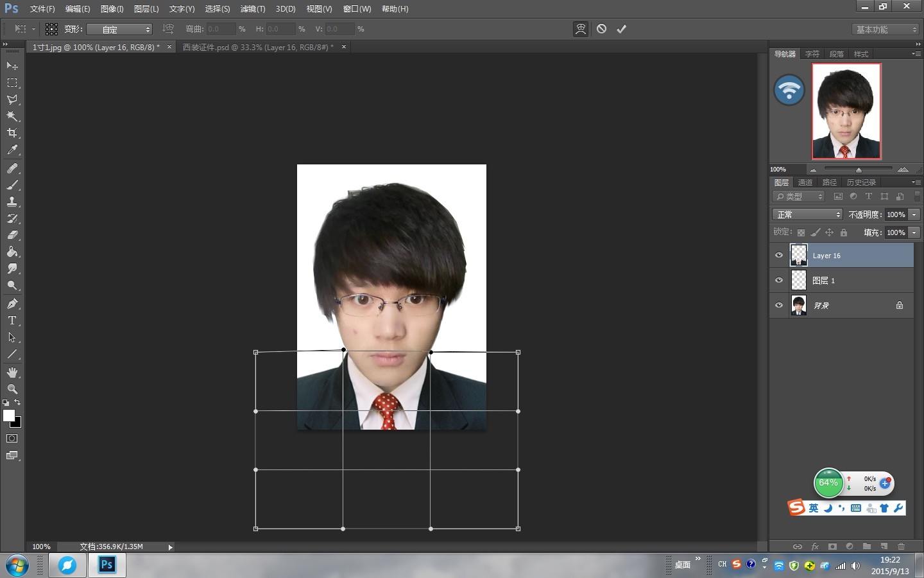Select the Horizontal Type tool

pos(12,320)
